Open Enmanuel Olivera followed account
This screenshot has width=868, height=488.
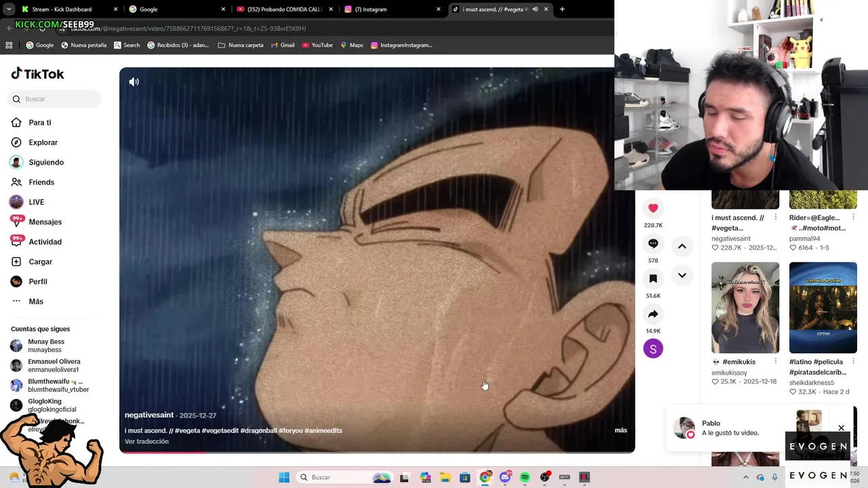[x=53, y=365]
